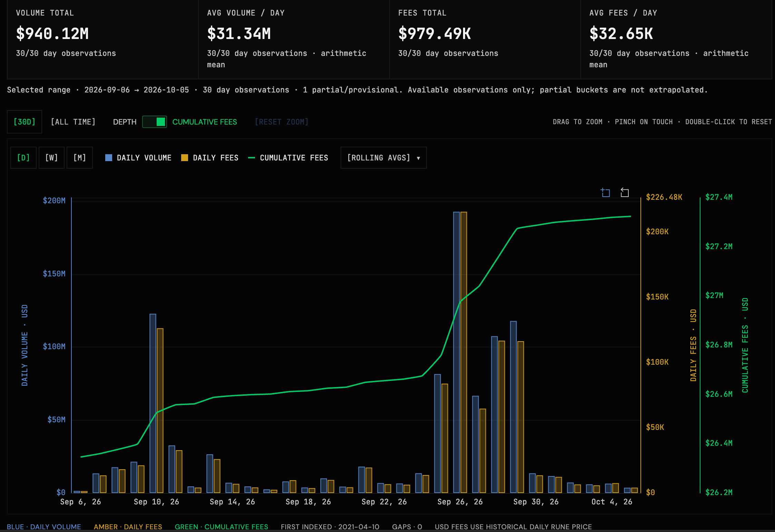This screenshot has height=532, width=775.
Task: Click the Volume Total card heading
Action: click(x=45, y=13)
